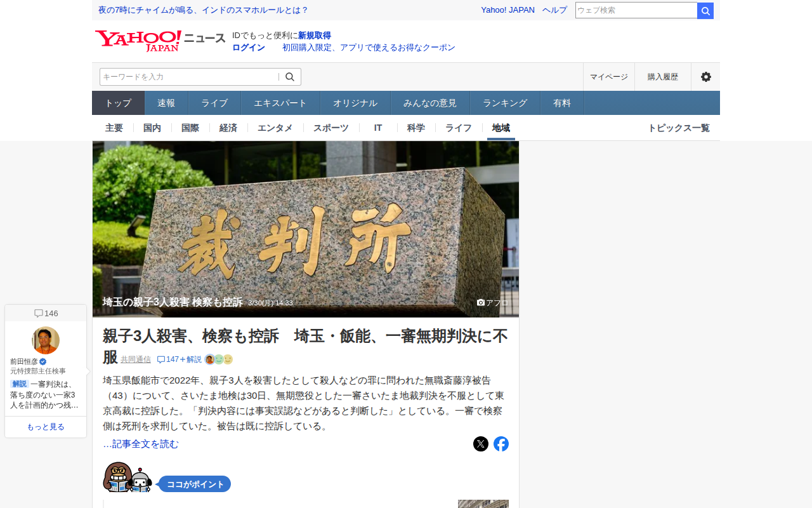This screenshot has height=508, width=812.
Task: Click the blue web search magnifier button
Action: tap(705, 11)
